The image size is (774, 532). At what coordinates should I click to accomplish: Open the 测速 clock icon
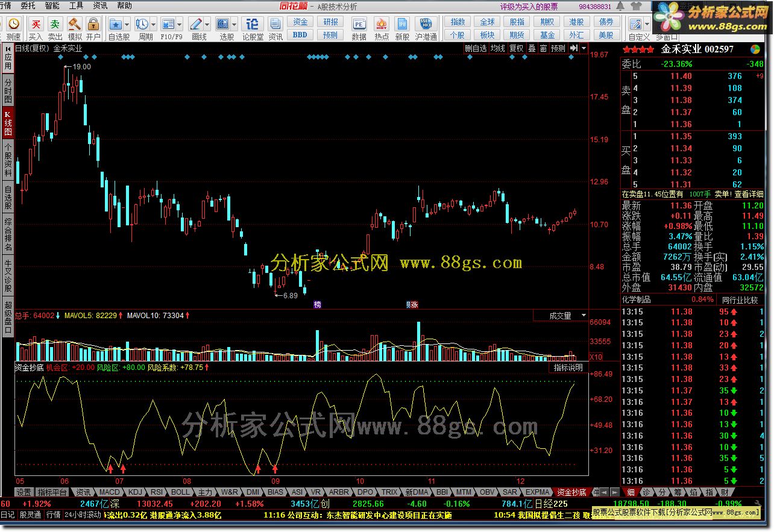click(14, 24)
